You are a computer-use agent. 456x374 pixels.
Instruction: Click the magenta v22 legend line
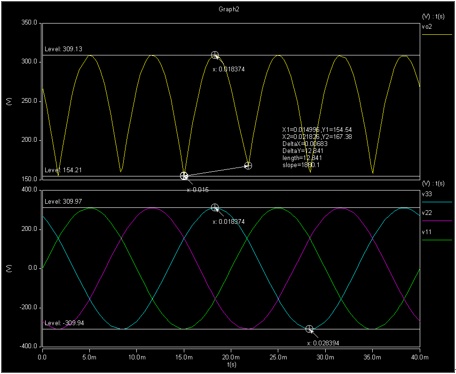[x=437, y=221]
